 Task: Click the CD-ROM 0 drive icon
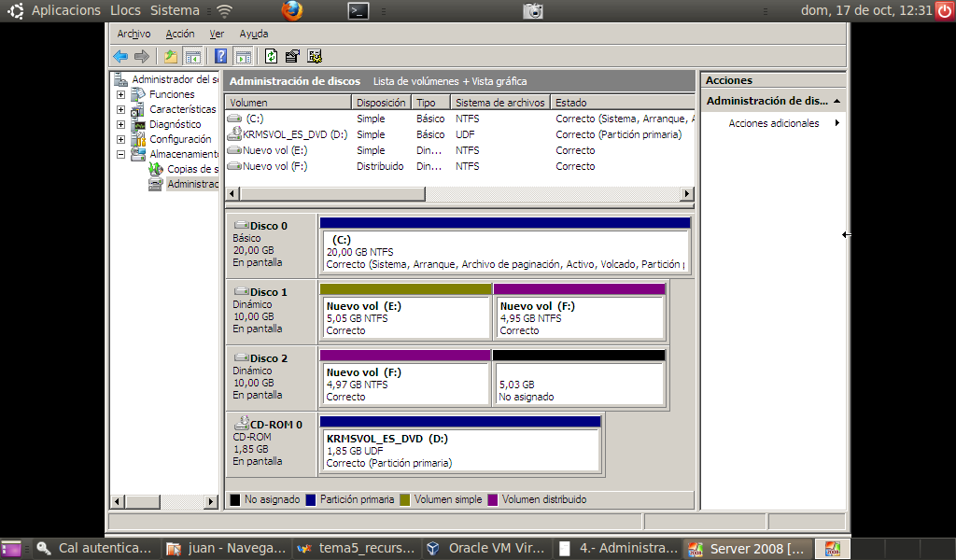(242, 422)
